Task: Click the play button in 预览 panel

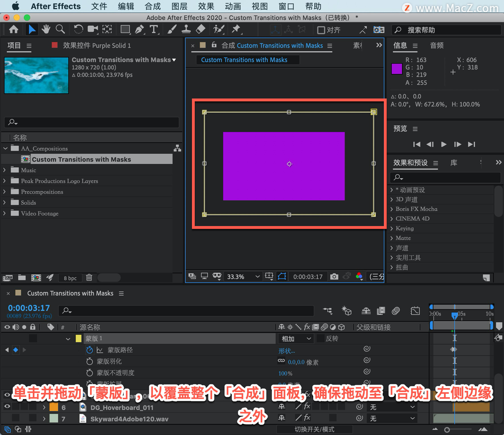Action: [444, 144]
